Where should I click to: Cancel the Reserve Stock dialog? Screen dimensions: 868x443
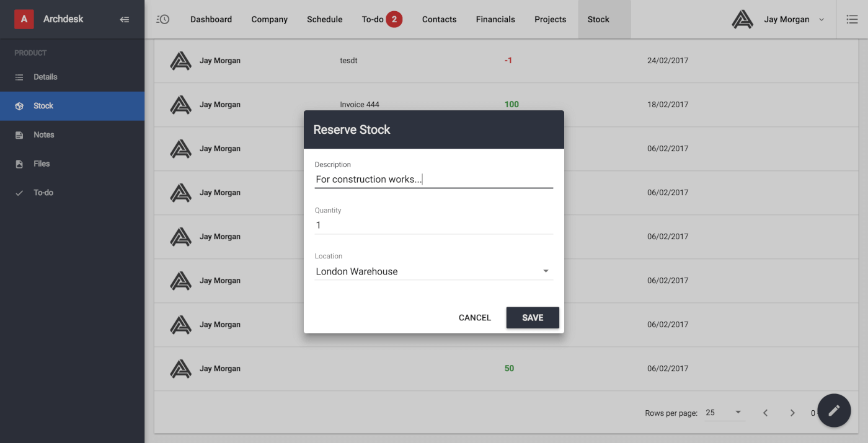[475, 317]
